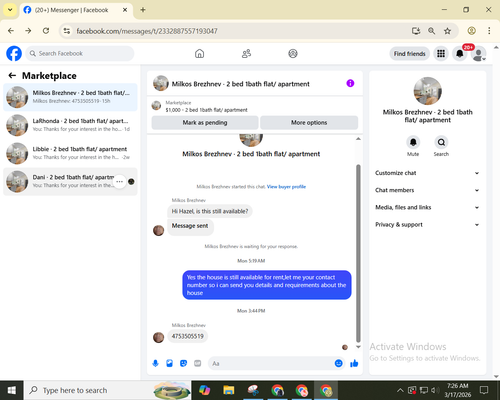This screenshot has width=500, height=400.
Task: Open the LaRhonda conversation
Action: [70, 125]
